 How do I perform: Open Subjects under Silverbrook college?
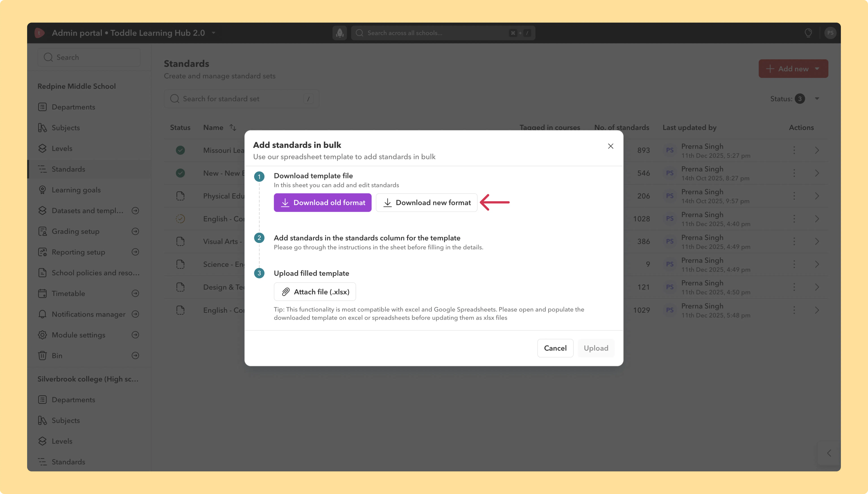tap(89, 420)
